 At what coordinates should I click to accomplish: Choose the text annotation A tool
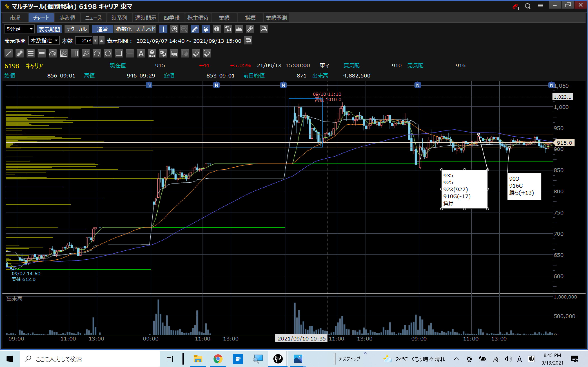(x=141, y=53)
